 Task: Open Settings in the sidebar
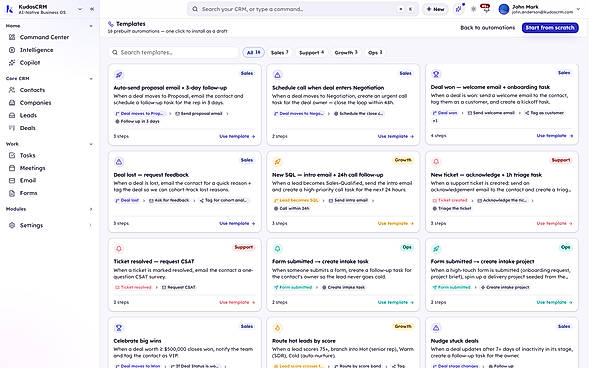coord(31,225)
